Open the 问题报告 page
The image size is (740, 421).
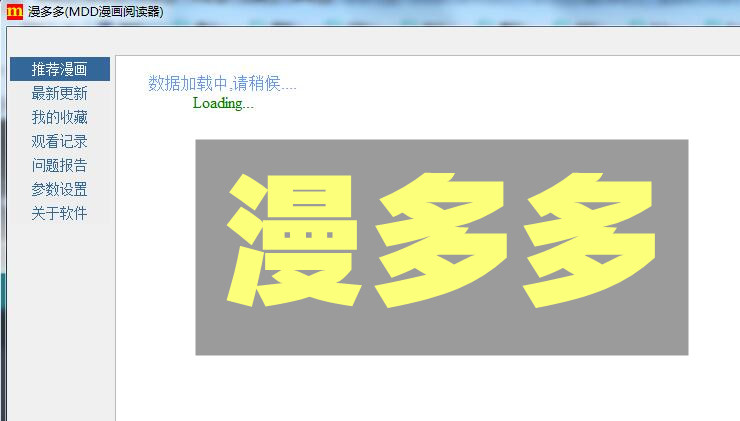coord(60,165)
